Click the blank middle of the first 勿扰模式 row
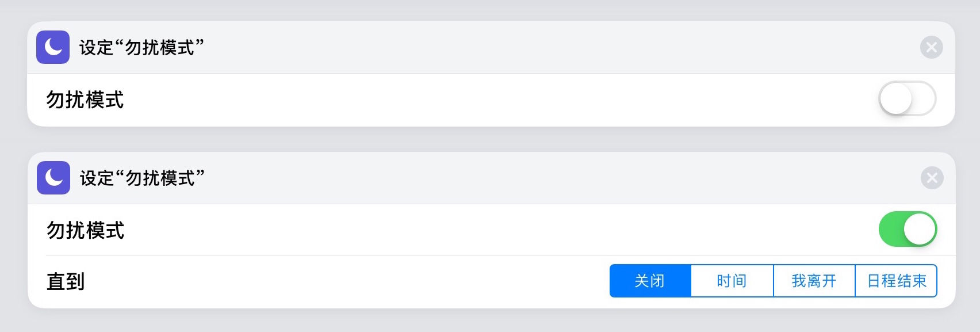Viewport: 980px width, 332px height. point(460,100)
